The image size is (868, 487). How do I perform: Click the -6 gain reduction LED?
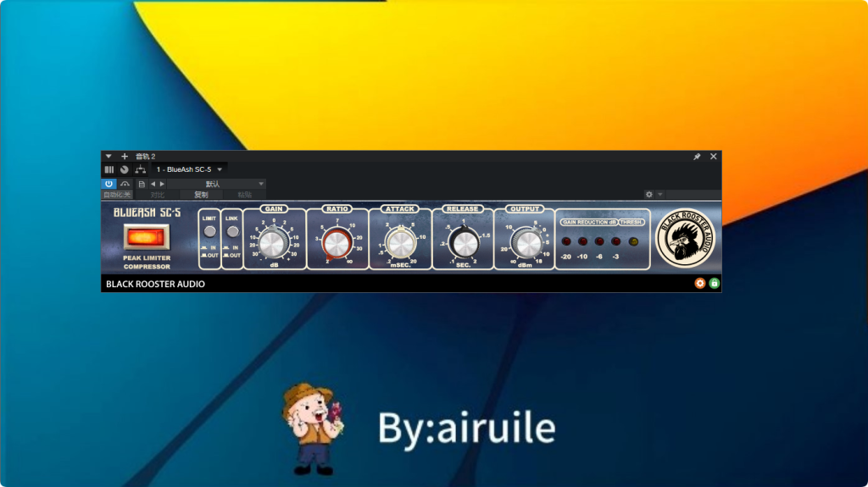tap(599, 241)
